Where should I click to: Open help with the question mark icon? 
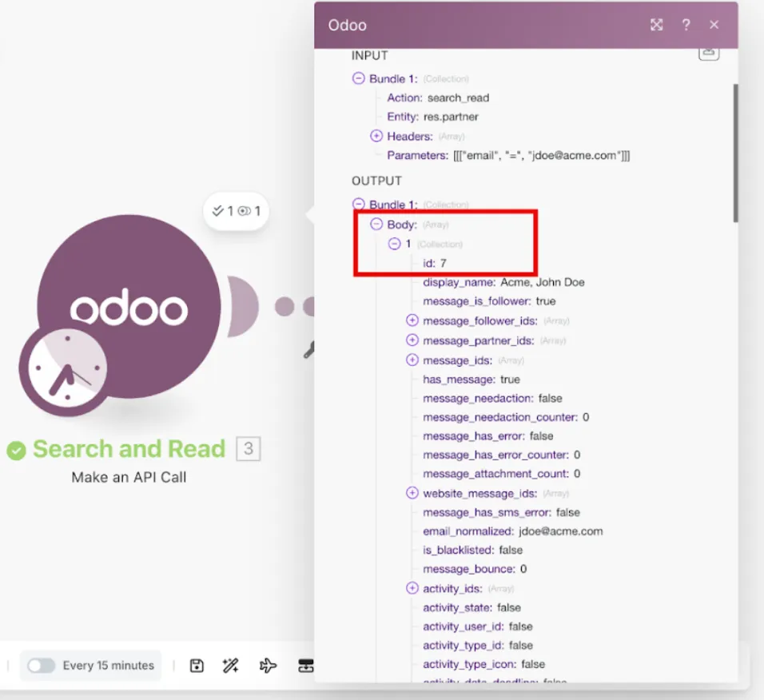coord(686,25)
